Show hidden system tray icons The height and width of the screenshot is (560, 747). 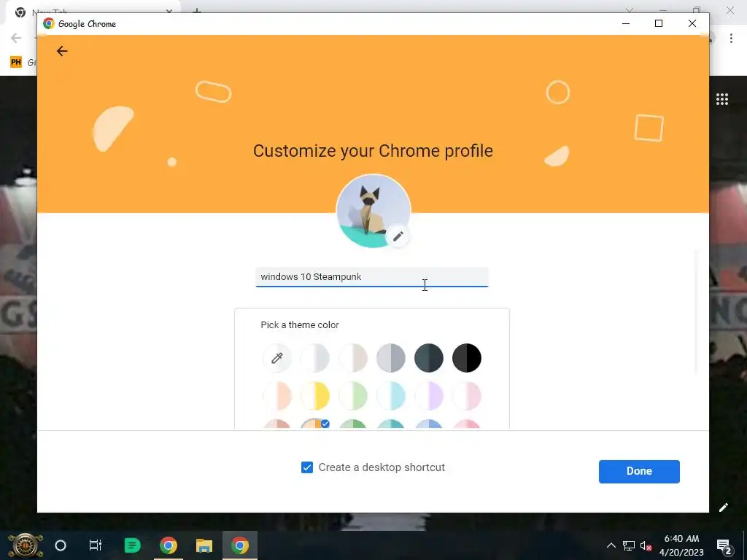point(611,545)
